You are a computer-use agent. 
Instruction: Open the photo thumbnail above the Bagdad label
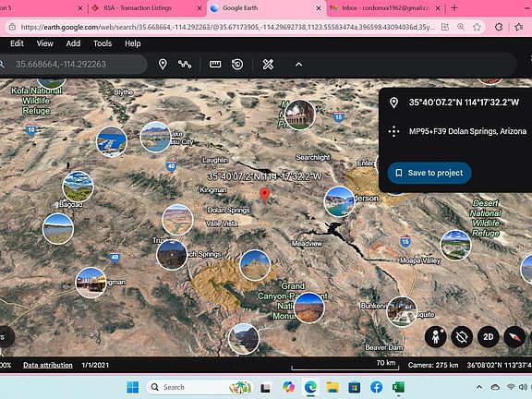[78, 187]
